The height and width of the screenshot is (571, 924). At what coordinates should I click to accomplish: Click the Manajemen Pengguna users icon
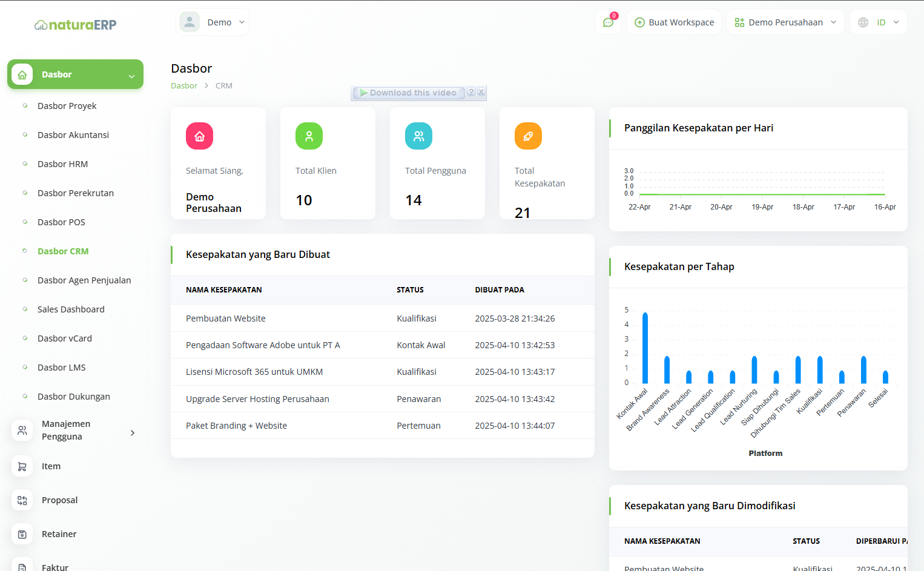click(22, 431)
